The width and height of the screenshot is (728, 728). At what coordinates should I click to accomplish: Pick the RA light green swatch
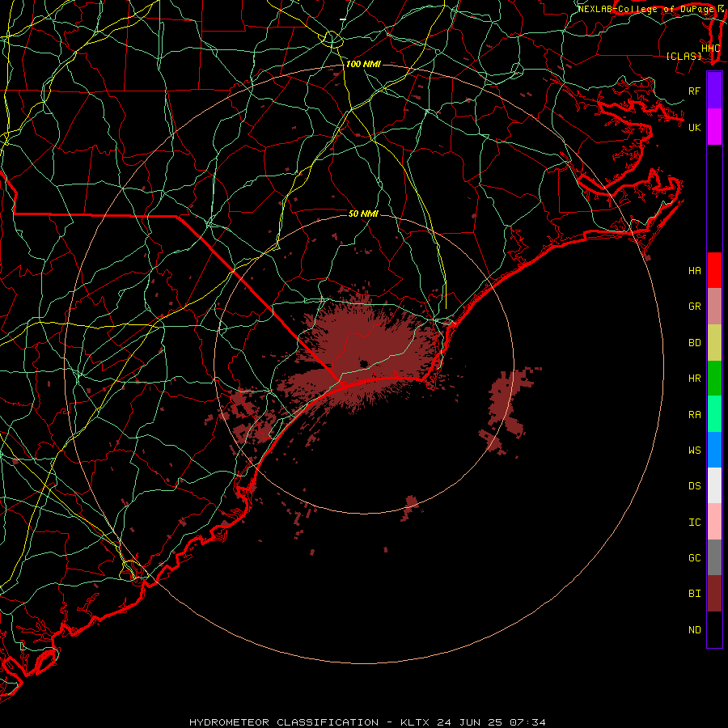click(x=714, y=414)
